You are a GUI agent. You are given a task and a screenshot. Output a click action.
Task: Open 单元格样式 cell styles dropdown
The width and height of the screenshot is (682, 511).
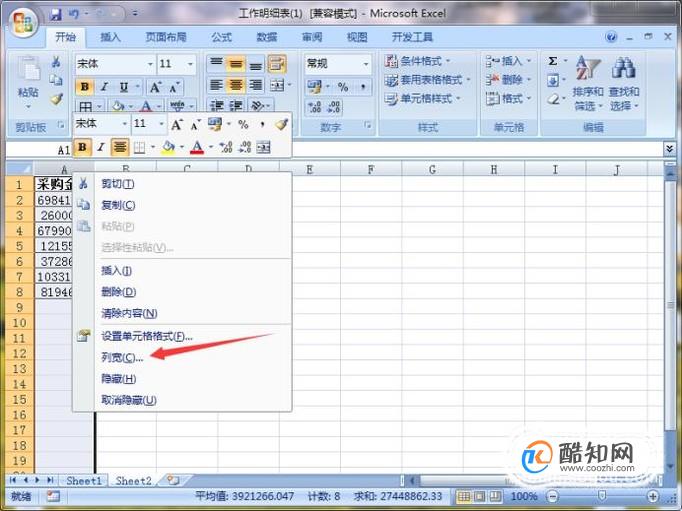[422, 99]
